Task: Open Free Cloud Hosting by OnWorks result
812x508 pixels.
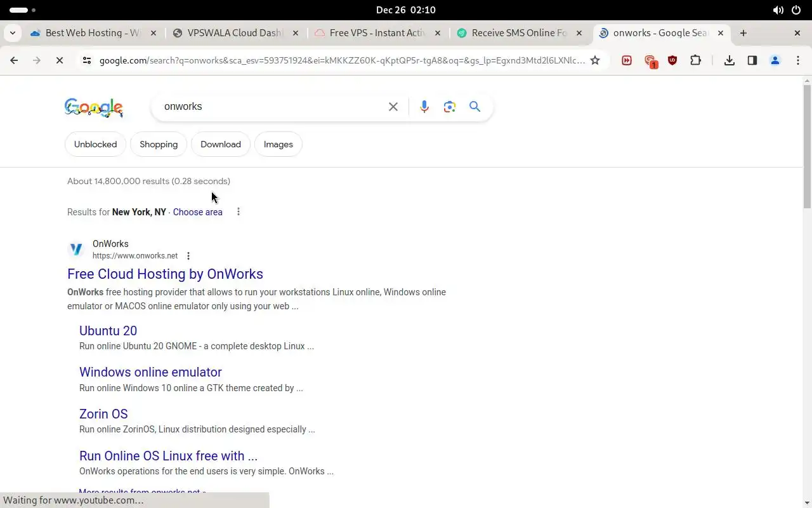Action: pos(165,274)
